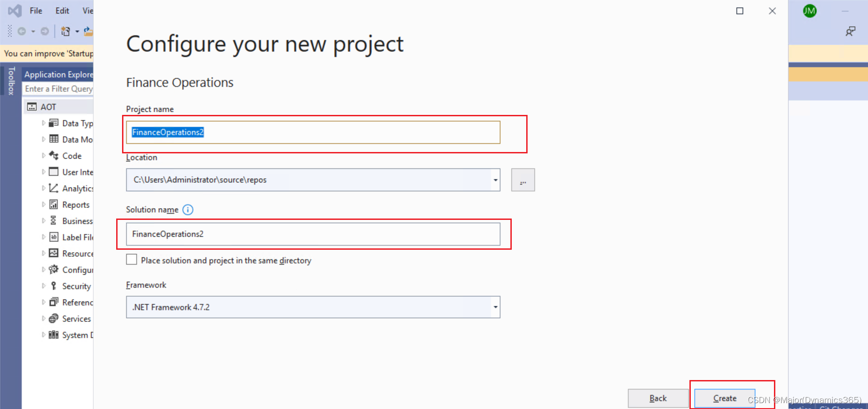
Task: Click inside the 'Enter a Filter Query' field
Action: (x=58, y=89)
